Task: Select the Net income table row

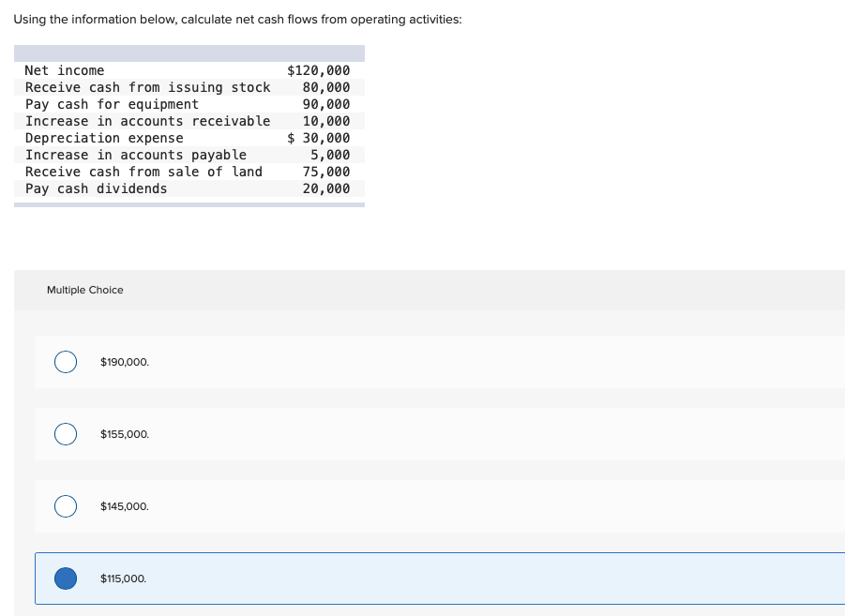Action: (x=188, y=70)
